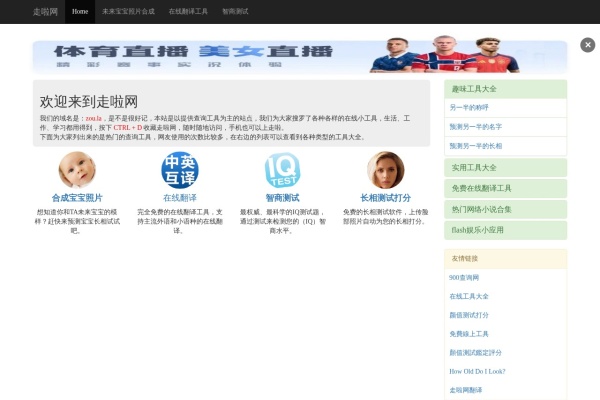Expand the 免费在线翻译工具 sidebar section
The height and width of the screenshot is (400, 600).
pos(505,188)
